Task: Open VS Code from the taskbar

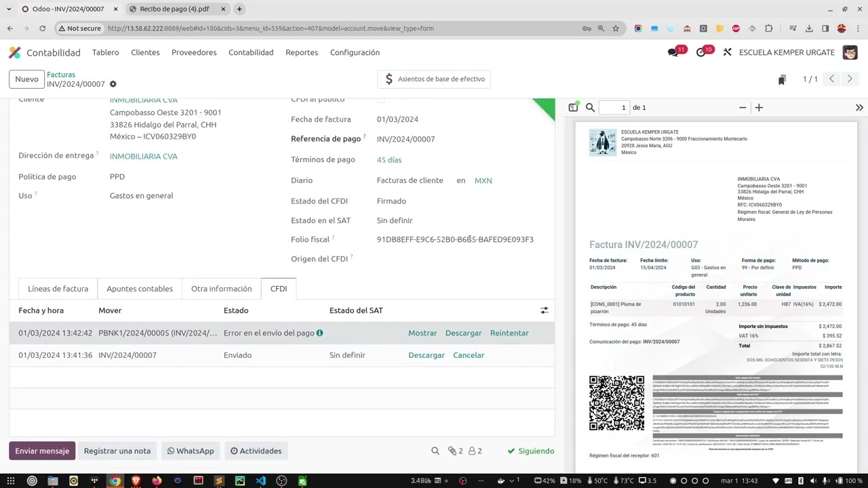Action: (260, 481)
